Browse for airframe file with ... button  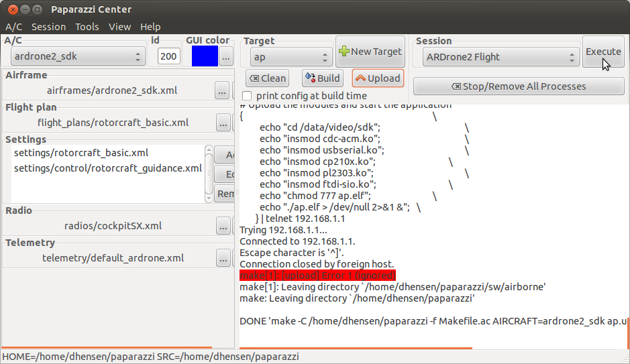click(222, 90)
